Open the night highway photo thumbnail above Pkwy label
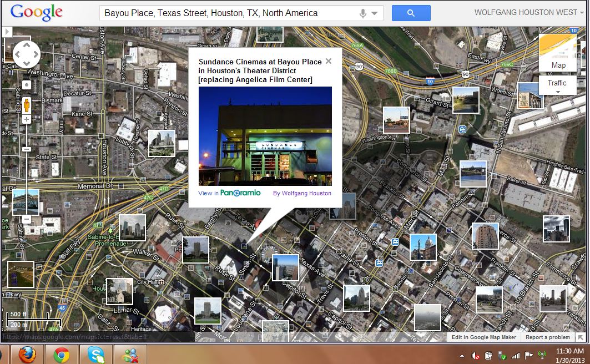 click(x=21, y=275)
